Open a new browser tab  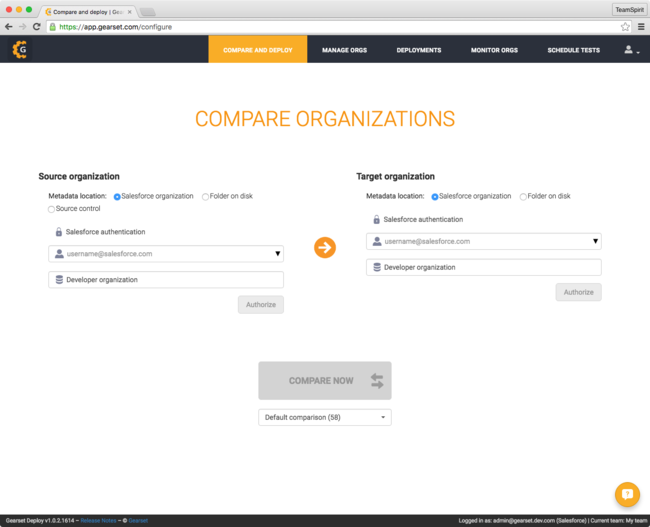[x=148, y=12]
